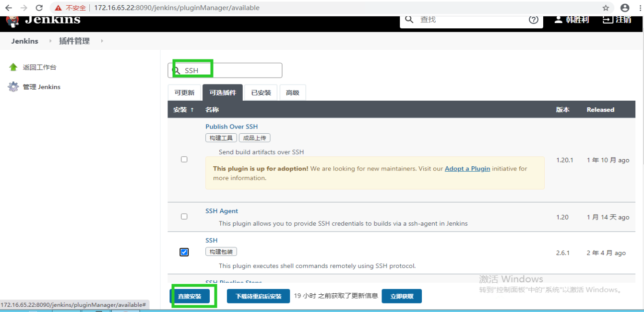Click the 名称 column header
Viewport: 644px width, 312px height.
(x=212, y=110)
